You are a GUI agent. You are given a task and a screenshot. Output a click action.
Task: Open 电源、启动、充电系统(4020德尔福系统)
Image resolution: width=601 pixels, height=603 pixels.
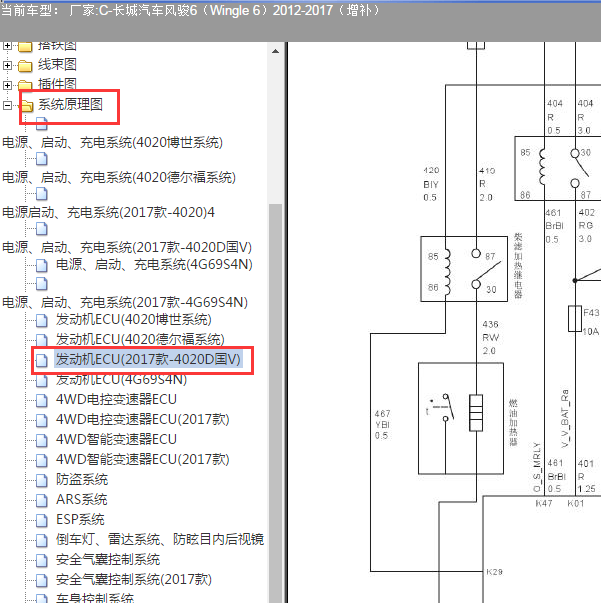[x=119, y=178]
